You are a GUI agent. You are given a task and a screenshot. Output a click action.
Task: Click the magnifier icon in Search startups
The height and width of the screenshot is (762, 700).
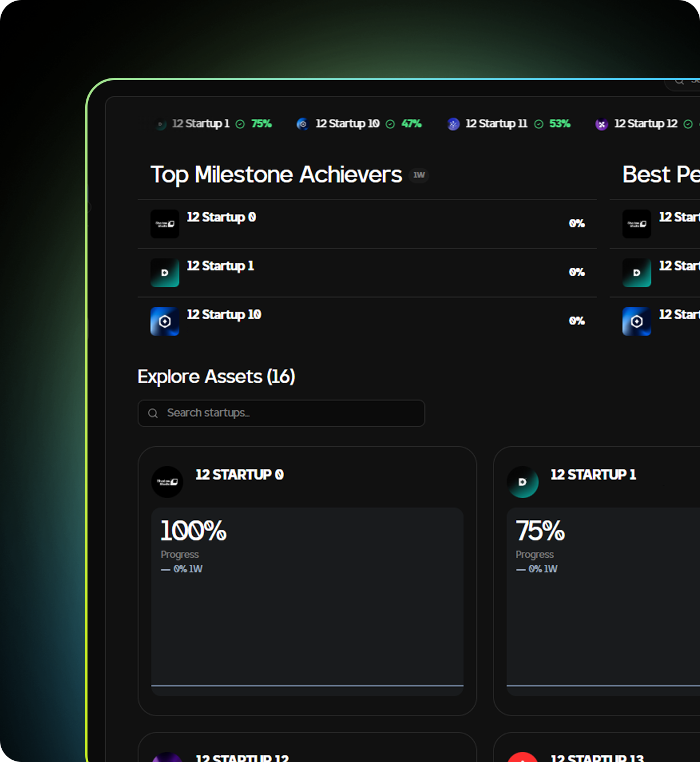pyautogui.click(x=153, y=414)
